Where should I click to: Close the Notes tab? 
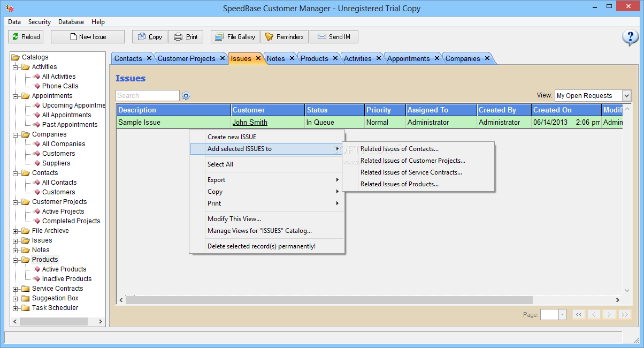pyautogui.click(x=292, y=58)
